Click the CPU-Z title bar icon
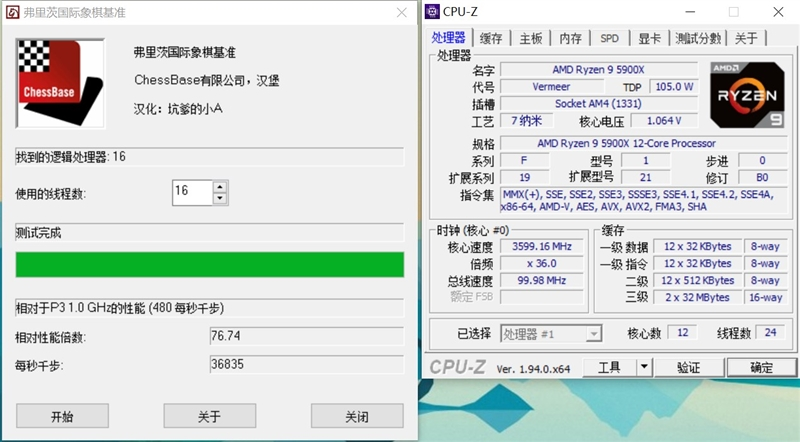This screenshot has height=442, width=800. (x=432, y=11)
